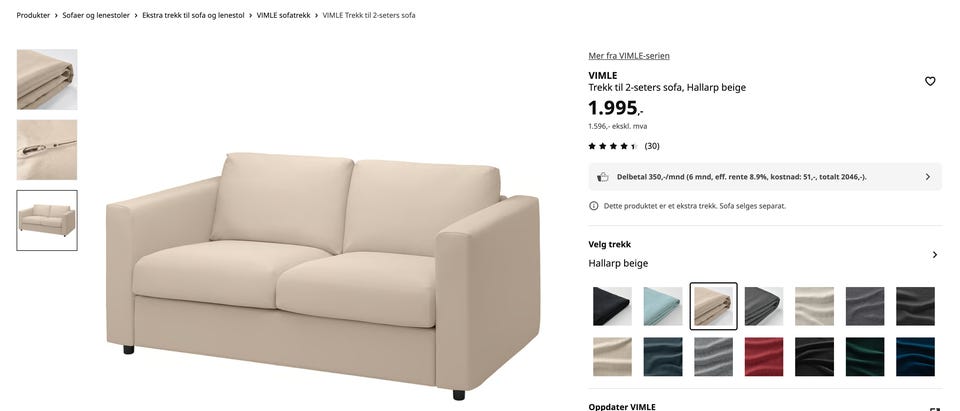Click the shopping basket icon in Delbetal banner
960x411 pixels.
click(x=603, y=177)
